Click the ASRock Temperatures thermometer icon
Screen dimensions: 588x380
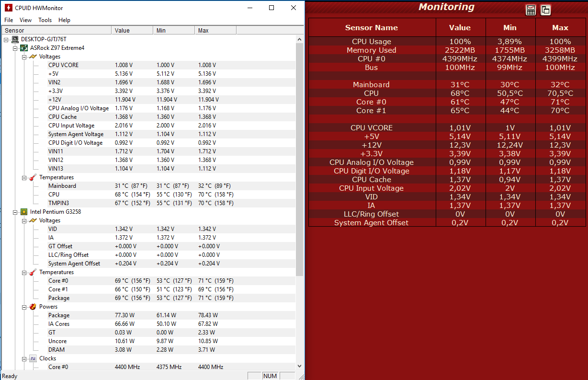[33, 177]
